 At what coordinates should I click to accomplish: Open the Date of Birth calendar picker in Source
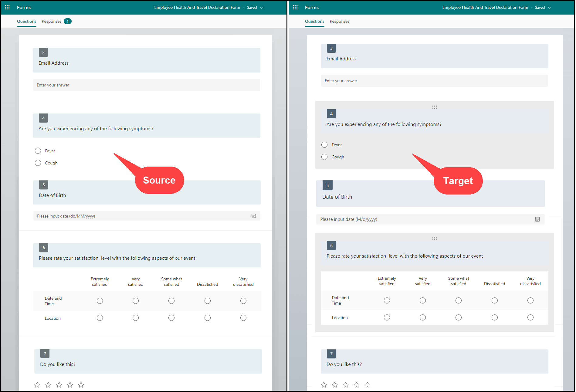tap(254, 216)
